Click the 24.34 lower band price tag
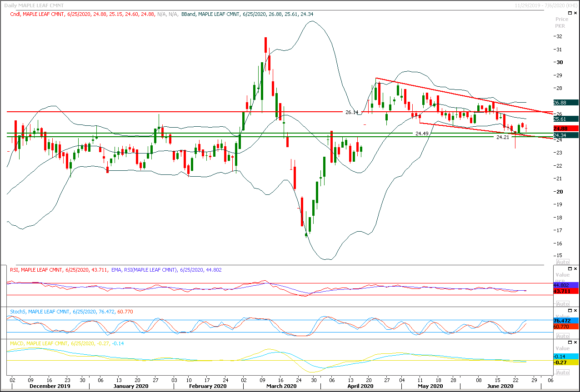 click(x=565, y=135)
